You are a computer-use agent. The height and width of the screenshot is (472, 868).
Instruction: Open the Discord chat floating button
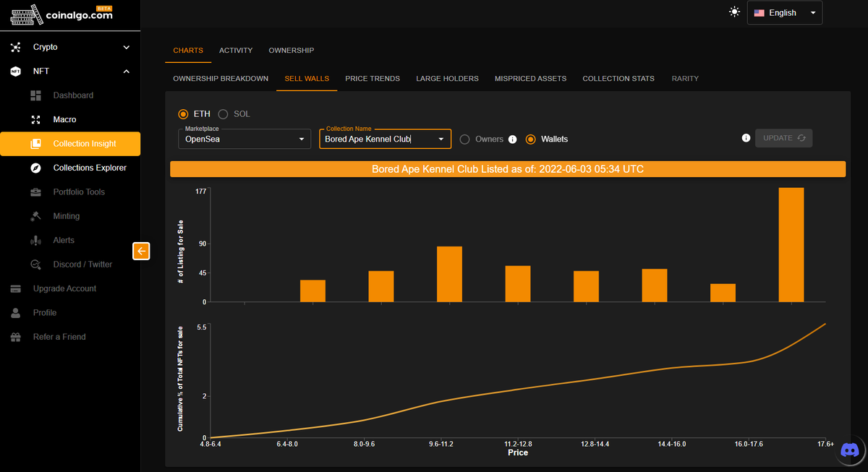pos(848,450)
